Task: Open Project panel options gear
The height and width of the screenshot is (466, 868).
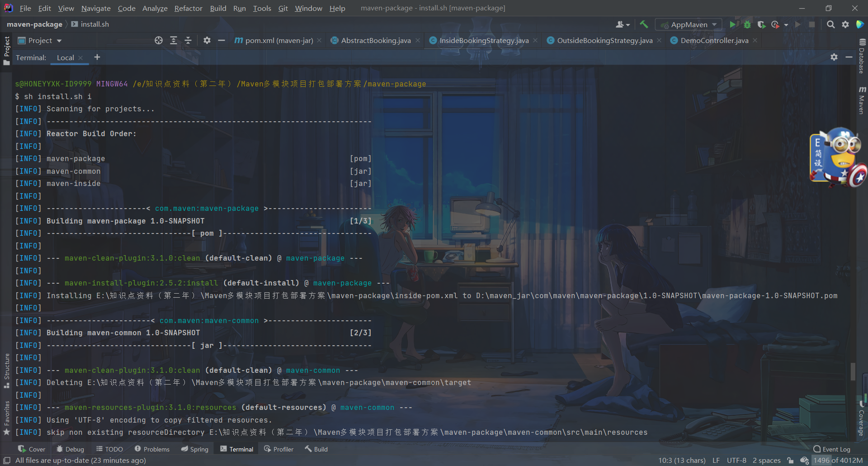Action: click(x=207, y=40)
